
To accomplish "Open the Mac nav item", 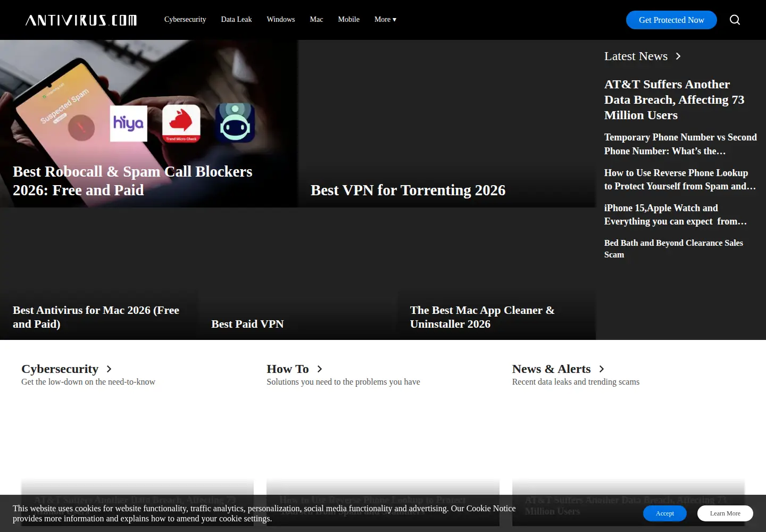I will pyautogui.click(x=317, y=19).
